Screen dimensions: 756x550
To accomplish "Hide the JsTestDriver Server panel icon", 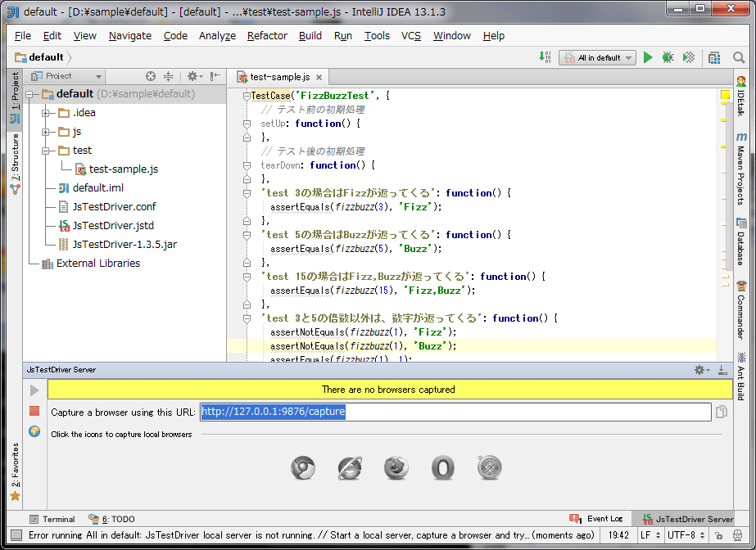I will point(722,370).
